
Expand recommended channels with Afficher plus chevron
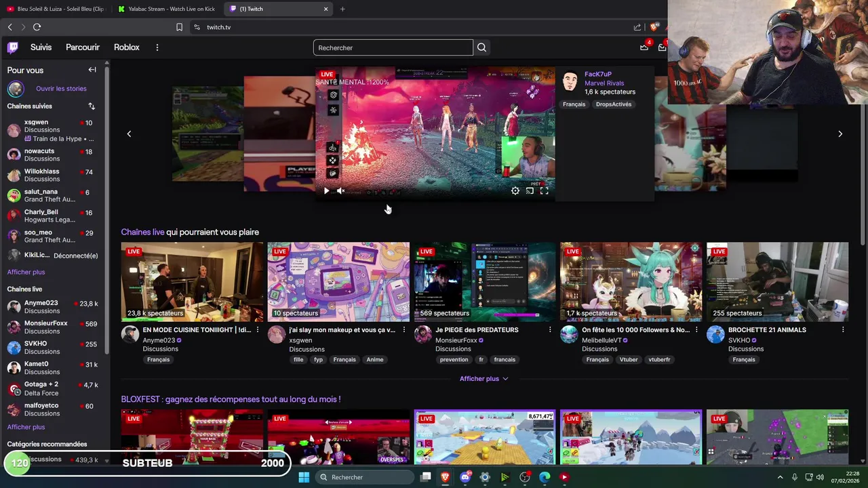484,379
